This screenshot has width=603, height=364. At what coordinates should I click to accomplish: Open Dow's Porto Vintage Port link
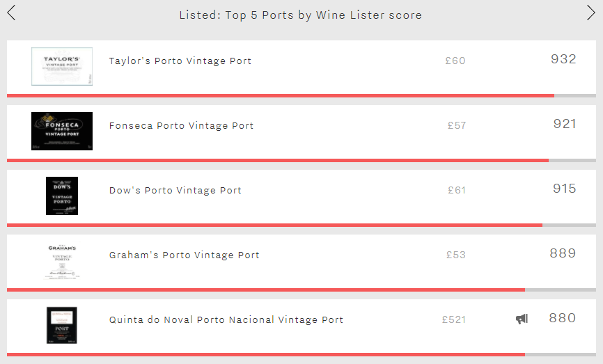[x=175, y=191]
